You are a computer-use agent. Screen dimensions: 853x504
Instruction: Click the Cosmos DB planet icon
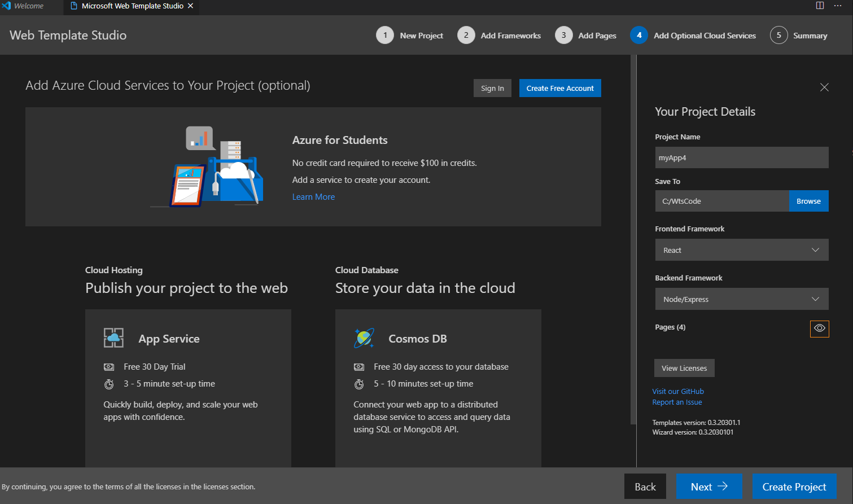tap(364, 338)
